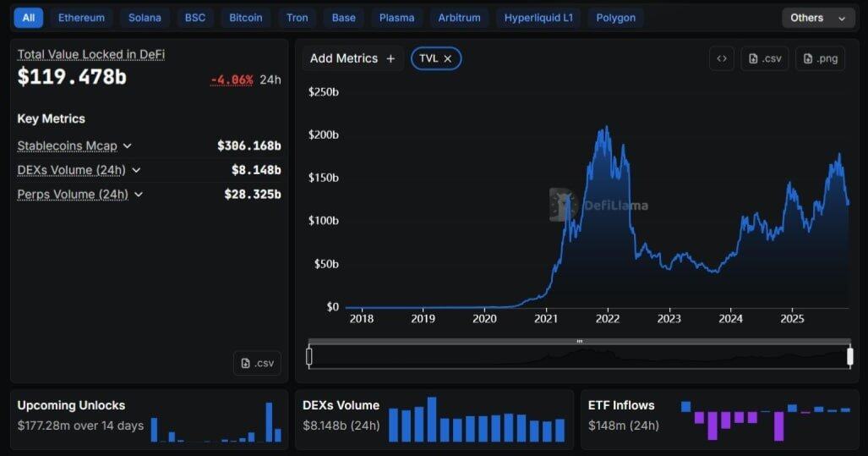This screenshot has height=456, width=868.
Task: Click the DEXs Volume bar chart thumbnail
Action: coord(476,420)
